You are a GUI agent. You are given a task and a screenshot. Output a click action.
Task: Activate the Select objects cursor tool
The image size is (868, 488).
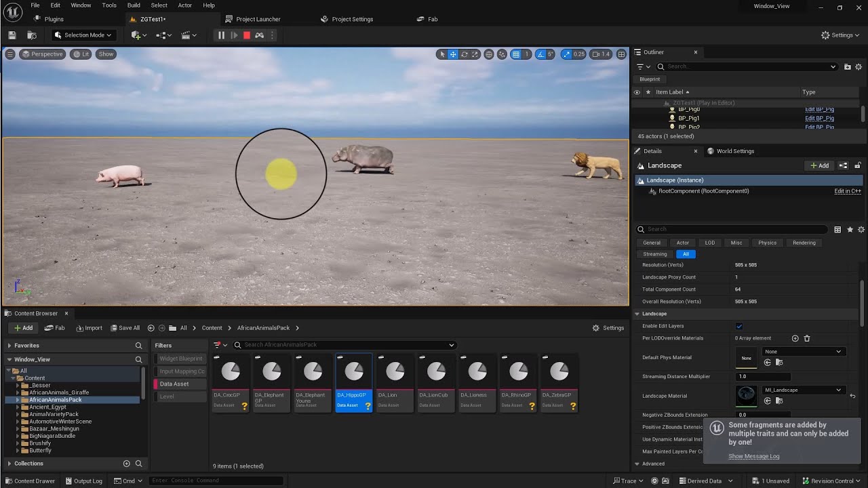(442, 54)
